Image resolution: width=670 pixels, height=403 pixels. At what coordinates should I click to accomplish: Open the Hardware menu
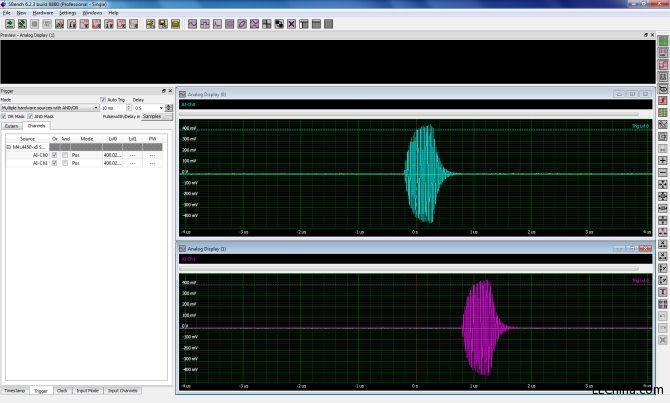(x=43, y=12)
